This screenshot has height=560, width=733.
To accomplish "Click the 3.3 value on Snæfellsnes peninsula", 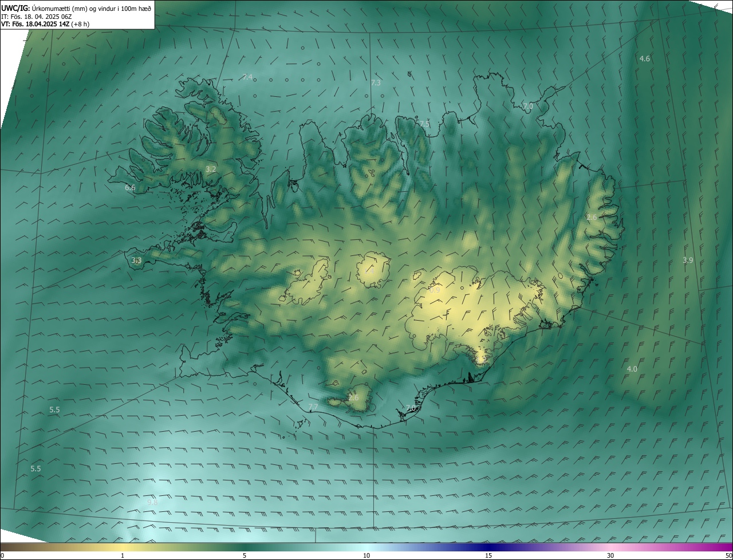I will [136, 260].
